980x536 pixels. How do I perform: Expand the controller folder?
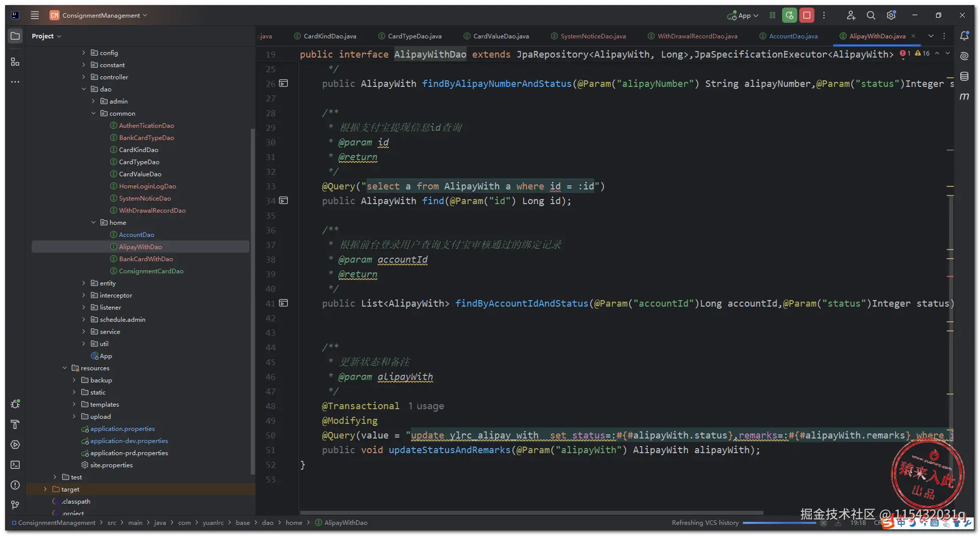(84, 77)
